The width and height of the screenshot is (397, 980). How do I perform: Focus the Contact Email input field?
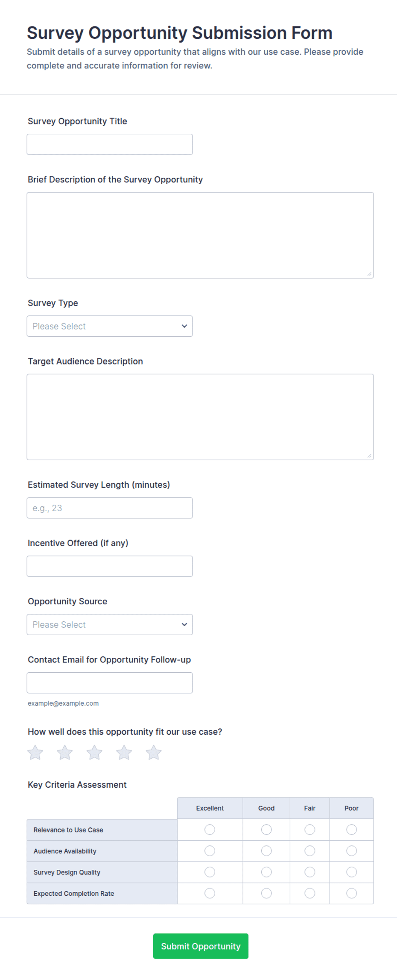tap(110, 683)
